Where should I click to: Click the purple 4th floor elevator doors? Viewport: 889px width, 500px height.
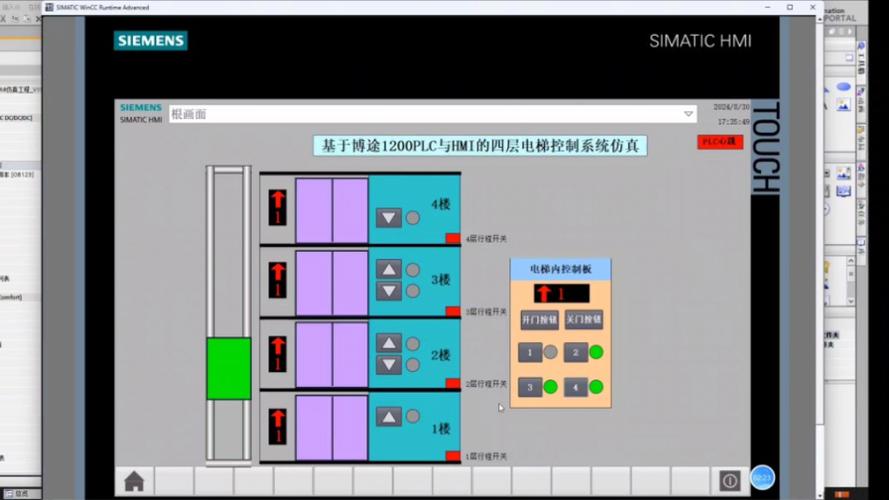click(332, 210)
